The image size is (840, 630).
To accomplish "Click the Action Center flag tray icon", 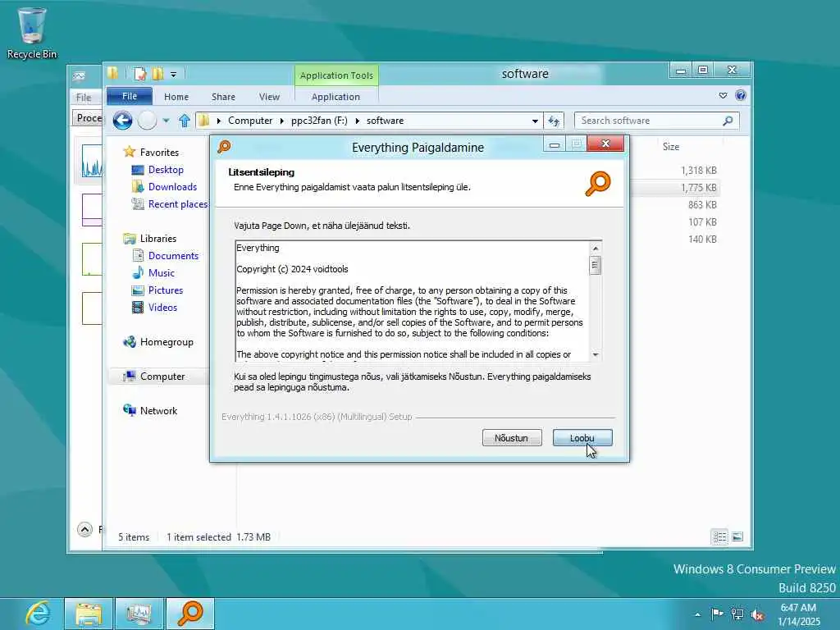I will [x=717, y=614].
